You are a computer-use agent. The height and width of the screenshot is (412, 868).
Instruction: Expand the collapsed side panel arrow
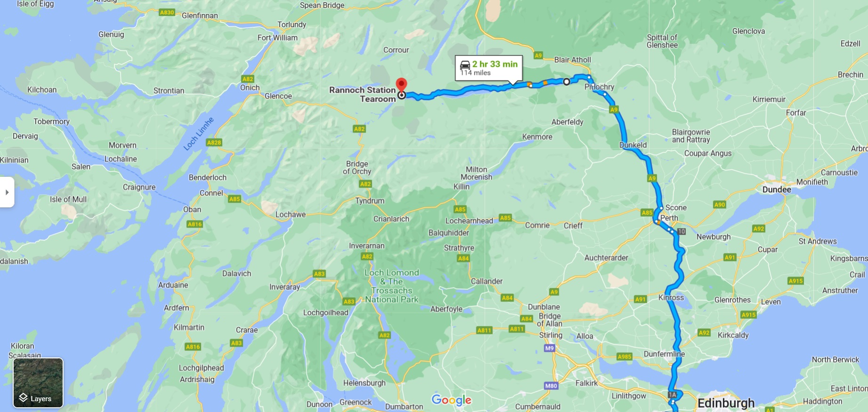point(7,192)
